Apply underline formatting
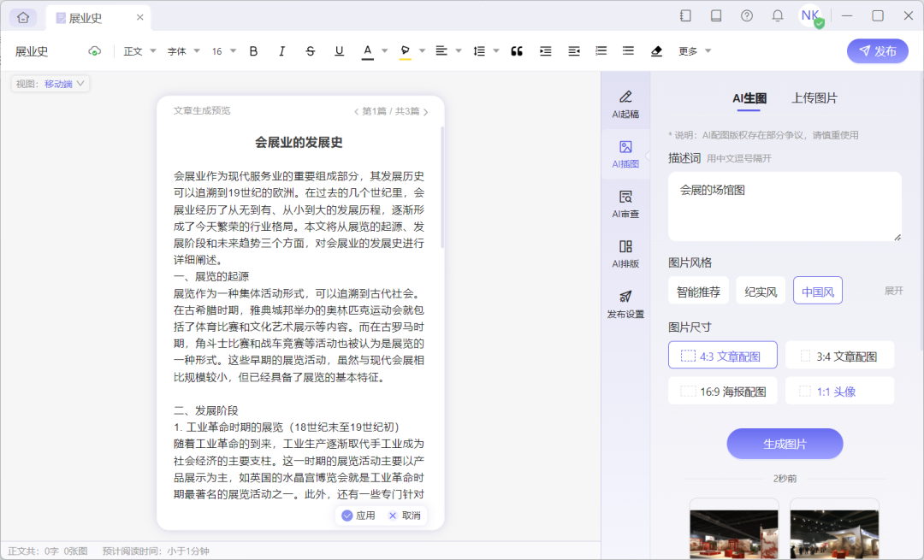 click(x=339, y=51)
